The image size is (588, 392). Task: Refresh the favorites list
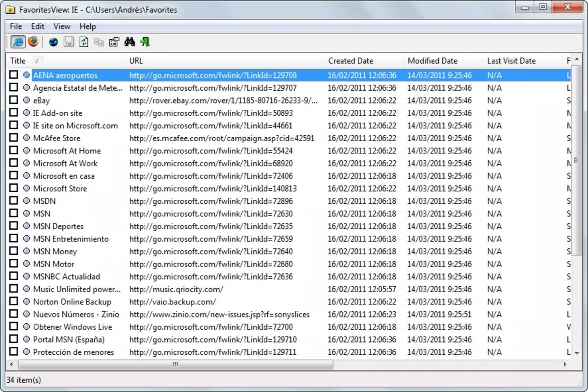click(84, 42)
